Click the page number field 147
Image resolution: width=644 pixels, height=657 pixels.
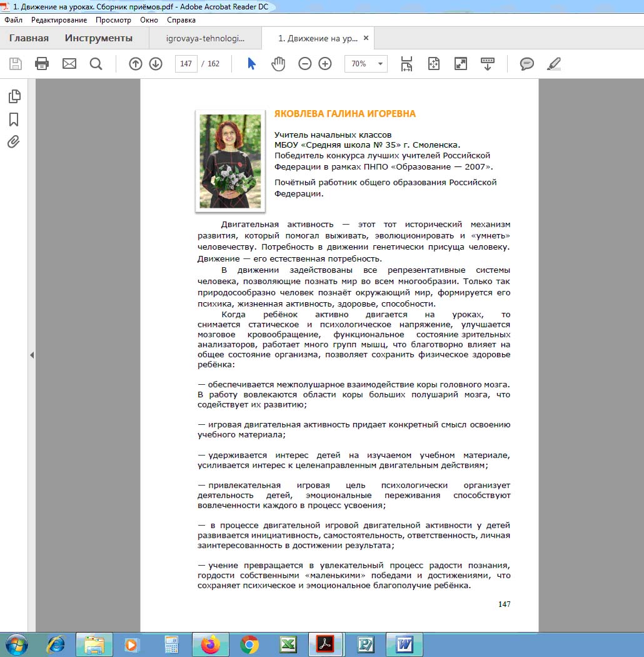click(186, 64)
